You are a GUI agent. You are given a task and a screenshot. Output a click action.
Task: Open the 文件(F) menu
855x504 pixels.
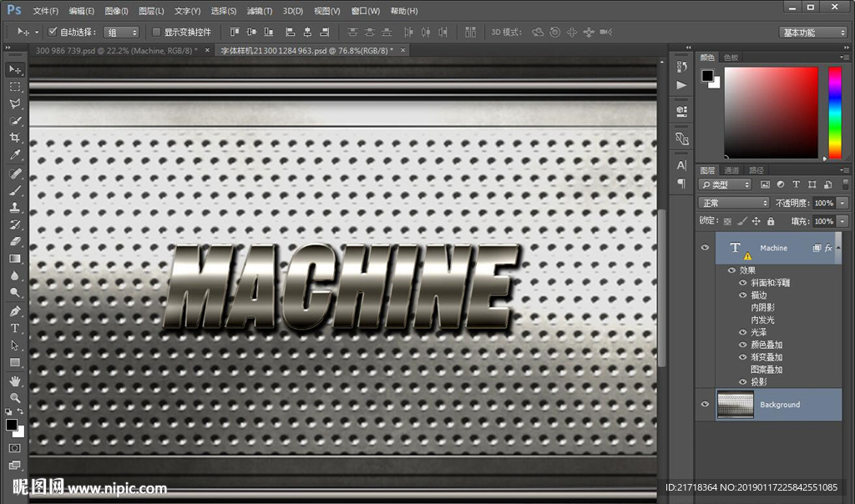[x=45, y=11]
